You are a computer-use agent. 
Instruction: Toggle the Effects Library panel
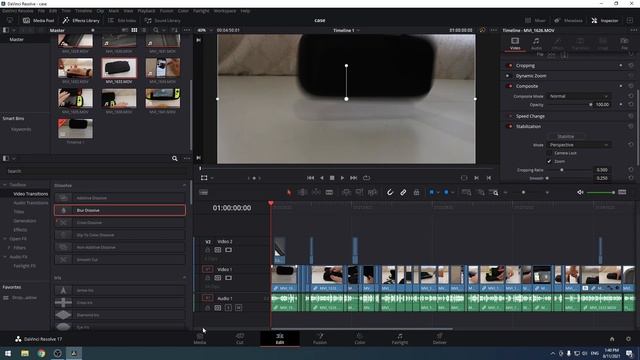click(81, 20)
